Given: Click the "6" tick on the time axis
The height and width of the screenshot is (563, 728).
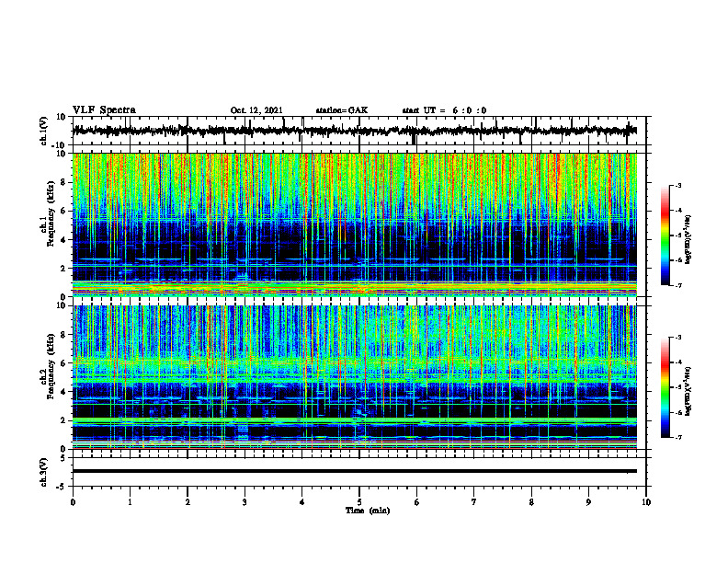Looking at the screenshot, I should (417, 502).
